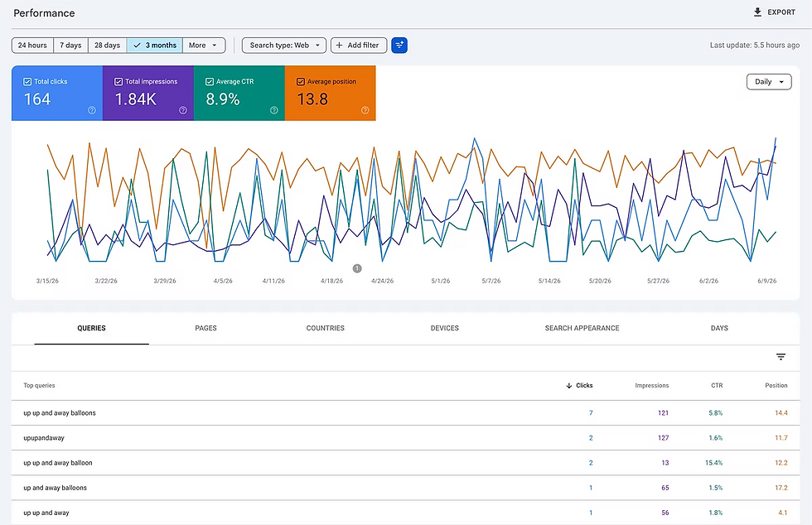Click help icon on Total impressions card
Screen dimensions: 812x525
click(x=183, y=110)
